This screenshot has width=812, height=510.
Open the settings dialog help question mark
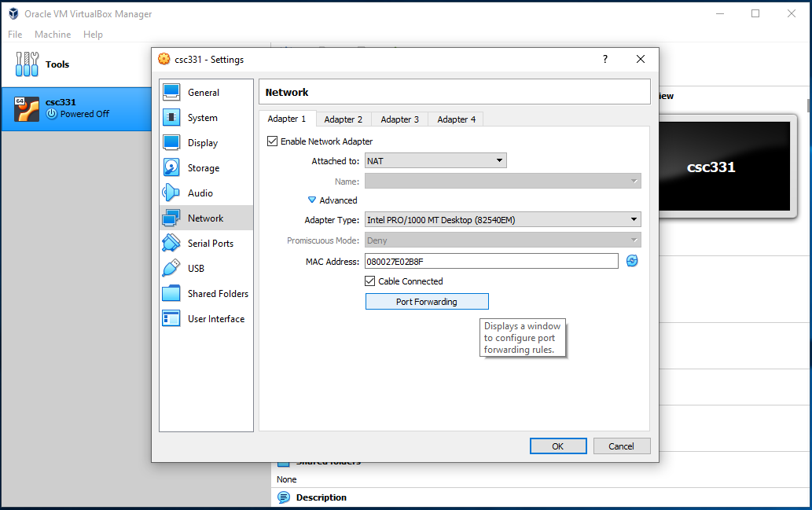tap(604, 59)
